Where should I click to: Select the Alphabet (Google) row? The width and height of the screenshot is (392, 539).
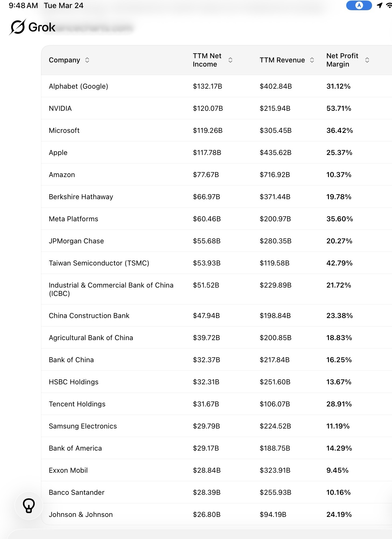[78, 86]
